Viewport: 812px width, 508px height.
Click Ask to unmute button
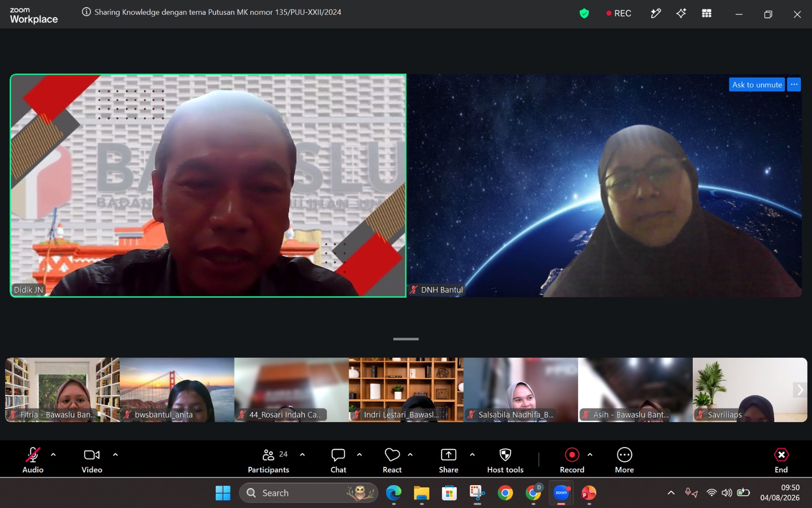(x=757, y=85)
